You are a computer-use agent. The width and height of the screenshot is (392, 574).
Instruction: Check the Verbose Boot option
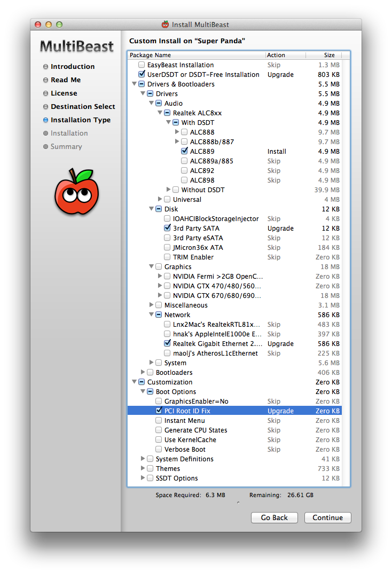click(159, 449)
